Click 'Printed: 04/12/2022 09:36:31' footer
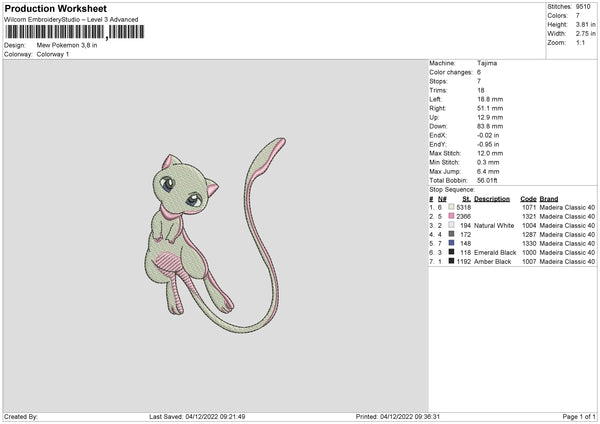This screenshot has width=600, height=424. 398,417
